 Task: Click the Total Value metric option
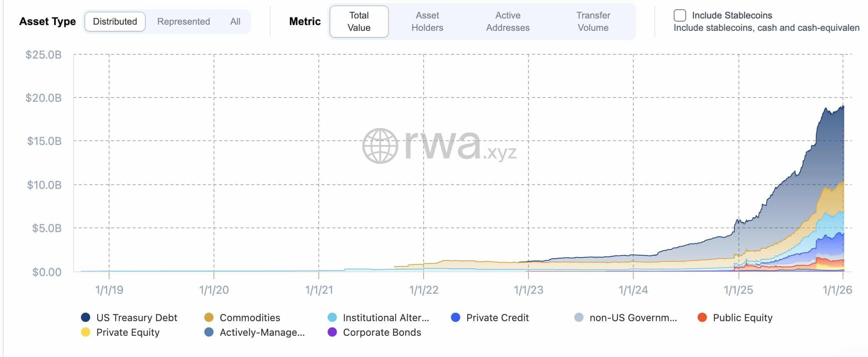(358, 21)
